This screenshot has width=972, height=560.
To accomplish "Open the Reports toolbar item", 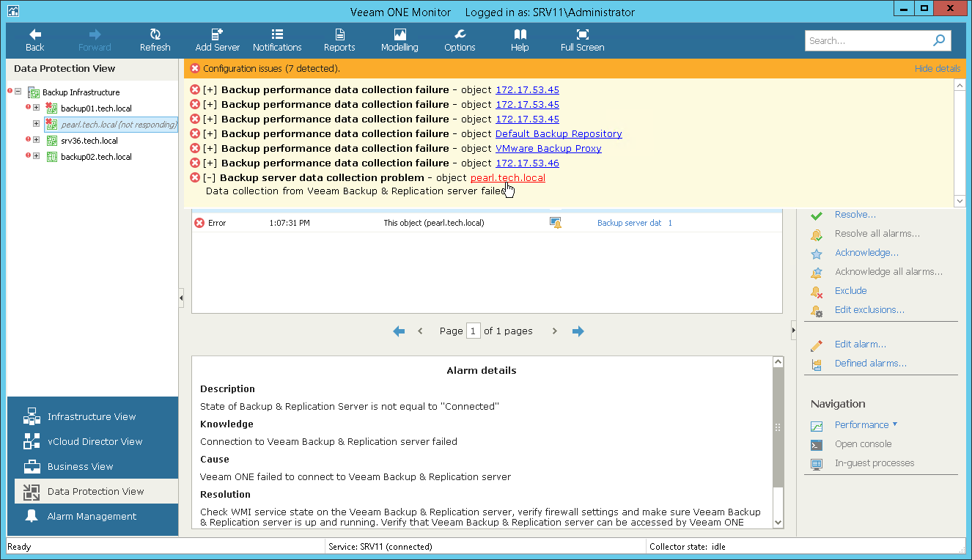I will pos(339,40).
